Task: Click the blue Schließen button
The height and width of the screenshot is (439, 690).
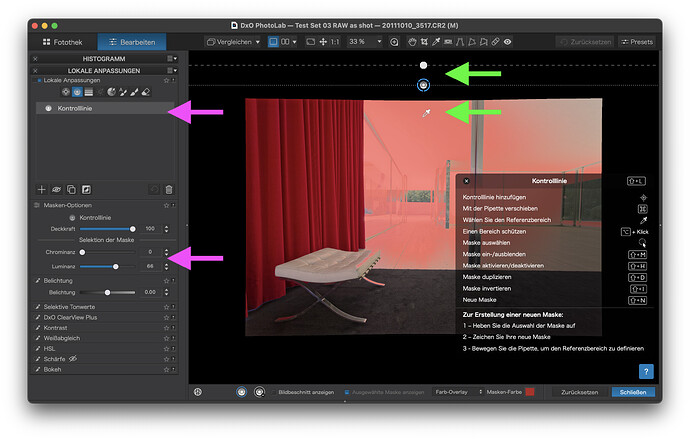Action: click(632, 392)
